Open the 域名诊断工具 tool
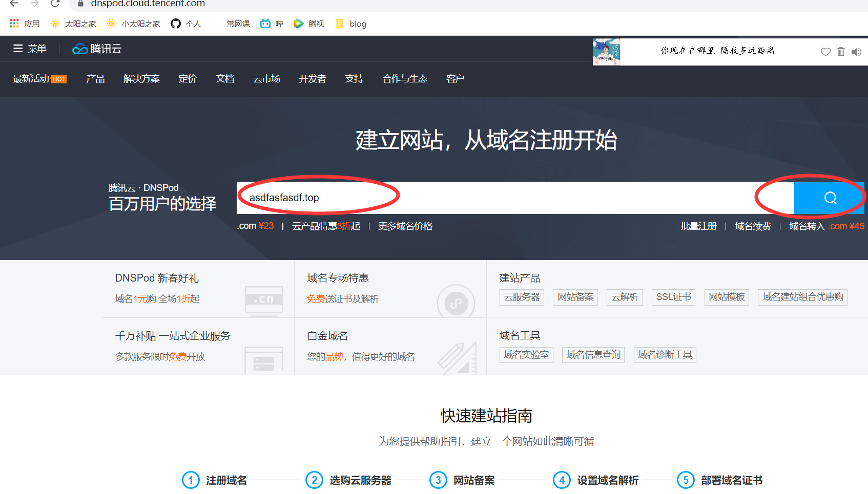 [665, 355]
